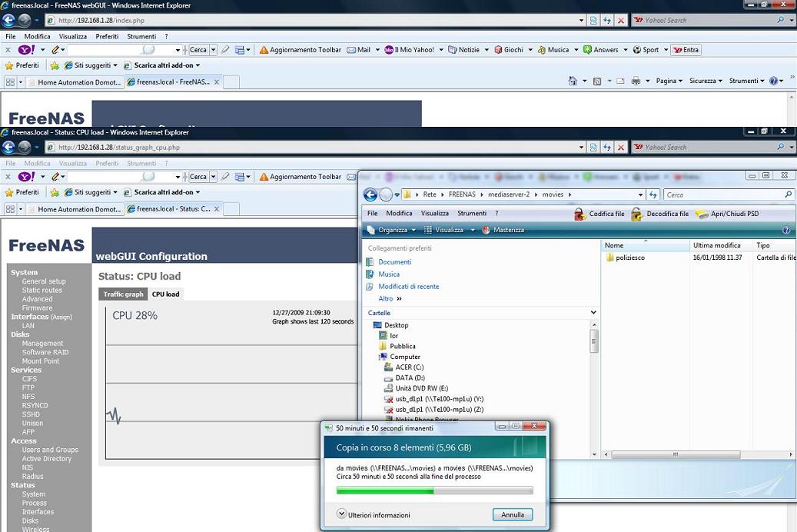Switch to Traffic graph tab
The height and width of the screenshot is (532, 797).
123,294
